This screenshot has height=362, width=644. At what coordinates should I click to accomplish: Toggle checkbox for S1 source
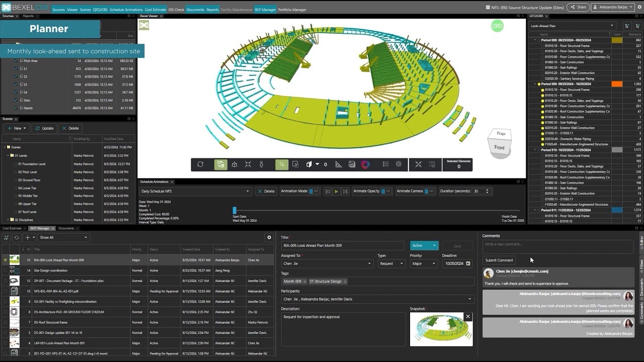[16, 68]
